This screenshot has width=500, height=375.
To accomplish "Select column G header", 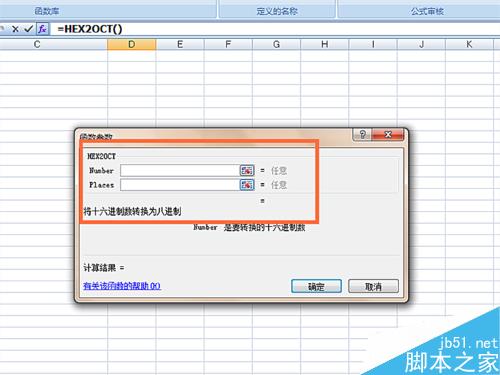I will coord(276,44).
